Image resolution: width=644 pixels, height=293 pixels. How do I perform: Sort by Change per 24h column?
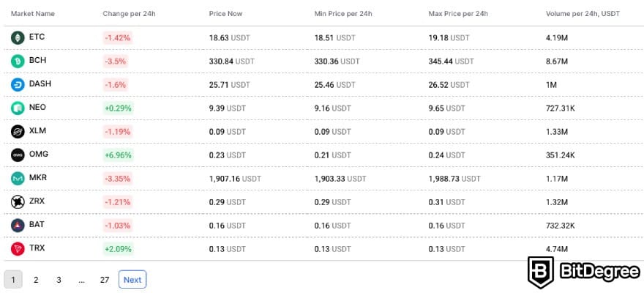point(130,14)
